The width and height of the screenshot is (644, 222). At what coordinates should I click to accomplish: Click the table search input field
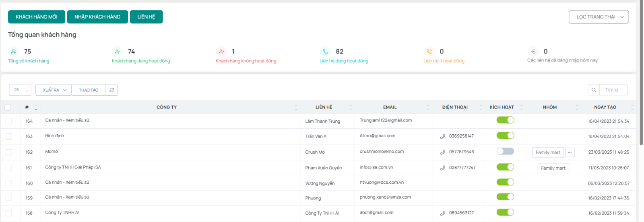613,90
